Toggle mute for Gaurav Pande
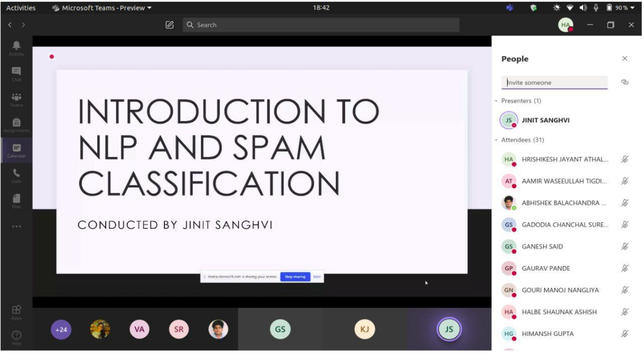The height and width of the screenshot is (356, 644). point(624,268)
